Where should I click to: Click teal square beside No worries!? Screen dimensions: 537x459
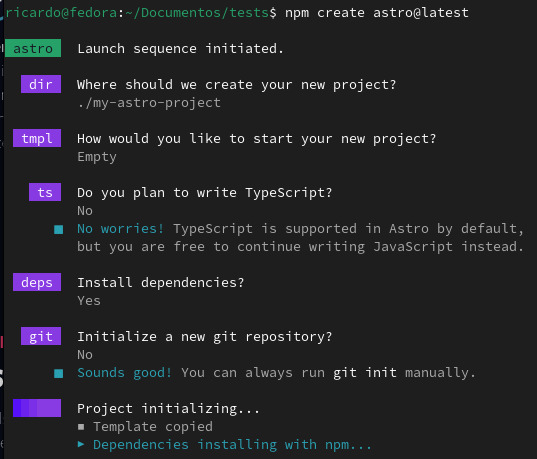59,229
